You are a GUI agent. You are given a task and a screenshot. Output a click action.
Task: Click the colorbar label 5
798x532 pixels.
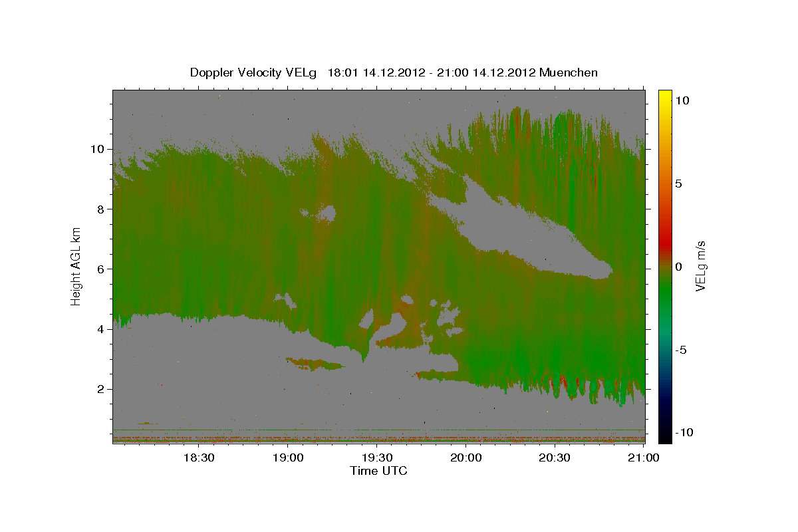tap(680, 184)
